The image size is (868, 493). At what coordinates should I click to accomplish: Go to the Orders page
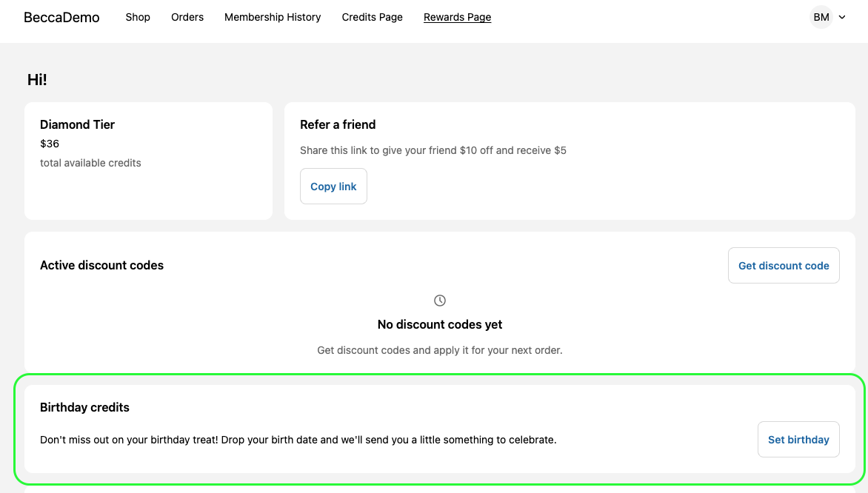(x=187, y=17)
